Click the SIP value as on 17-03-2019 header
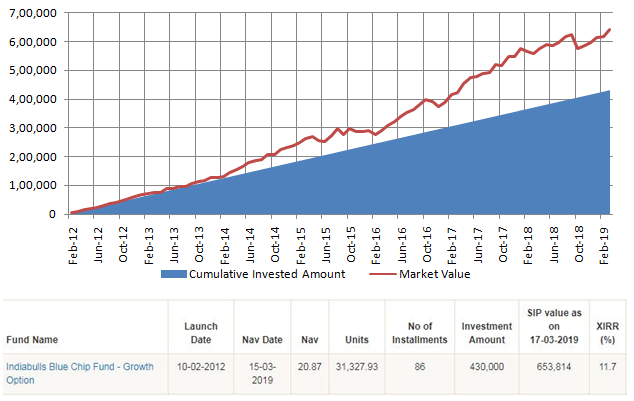The image size is (634, 401). tap(551, 326)
